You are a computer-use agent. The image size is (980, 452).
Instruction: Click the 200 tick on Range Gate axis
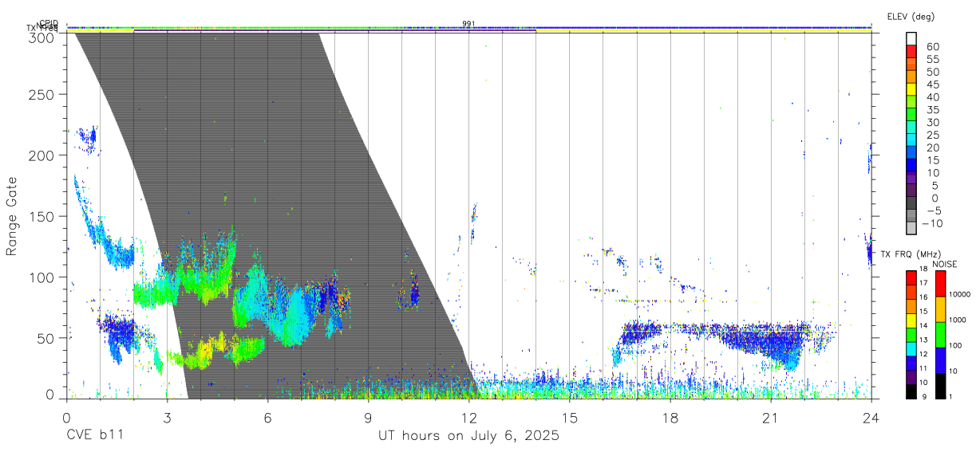41,155
